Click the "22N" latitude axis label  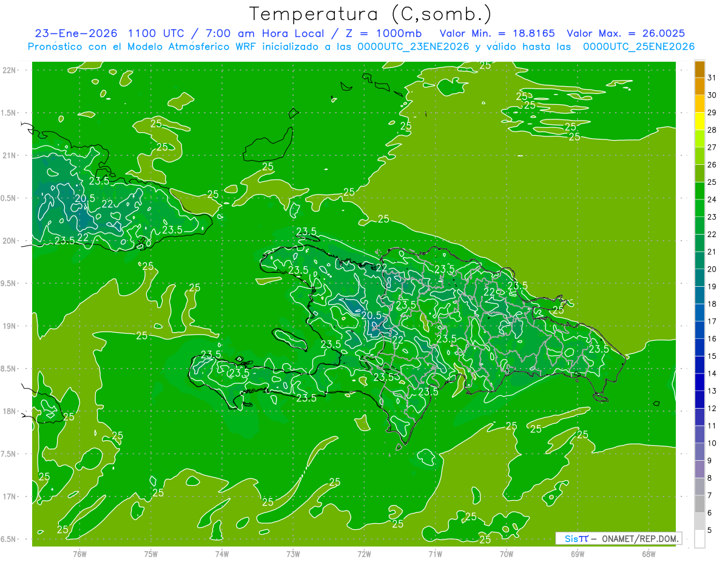coord(10,70)
